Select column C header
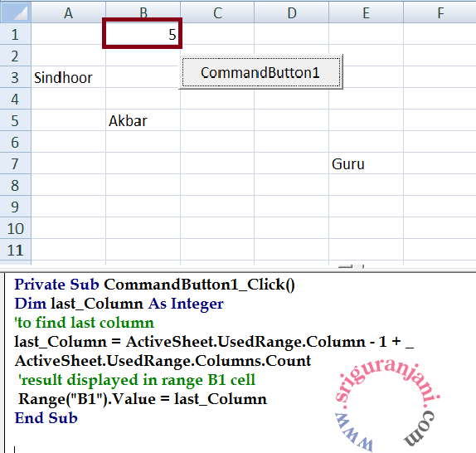Image resolution: width=476 pixels, height=453 pixels. (217, 12)
